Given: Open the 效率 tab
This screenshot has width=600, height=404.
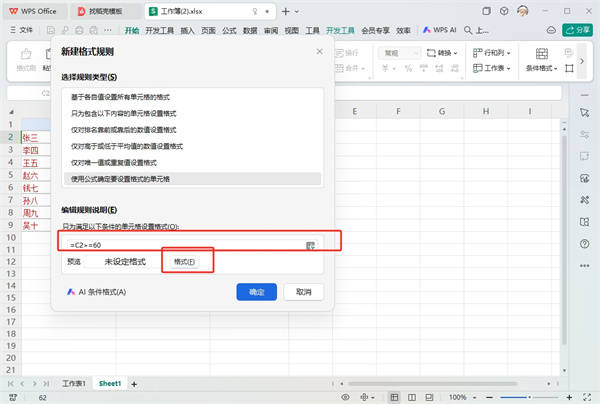Looking at the screenshot, I should [x=403, y=30].
